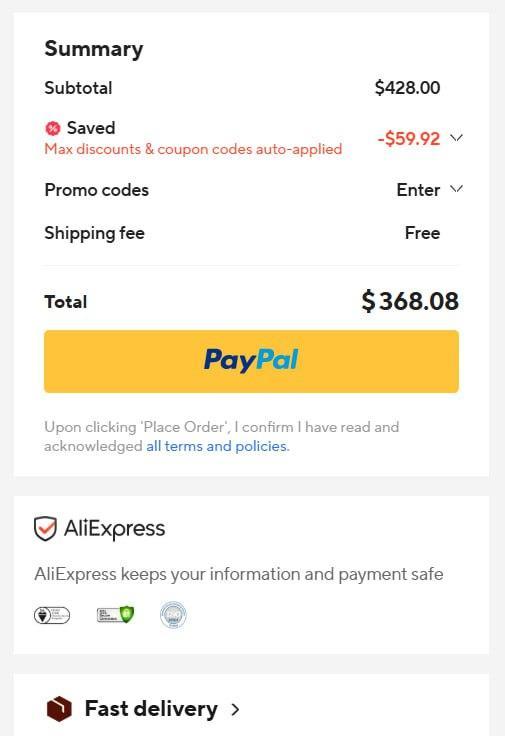This screenshot has height=736, width=505.
Task: Click the Promo codes label
Action: (97, 190)
